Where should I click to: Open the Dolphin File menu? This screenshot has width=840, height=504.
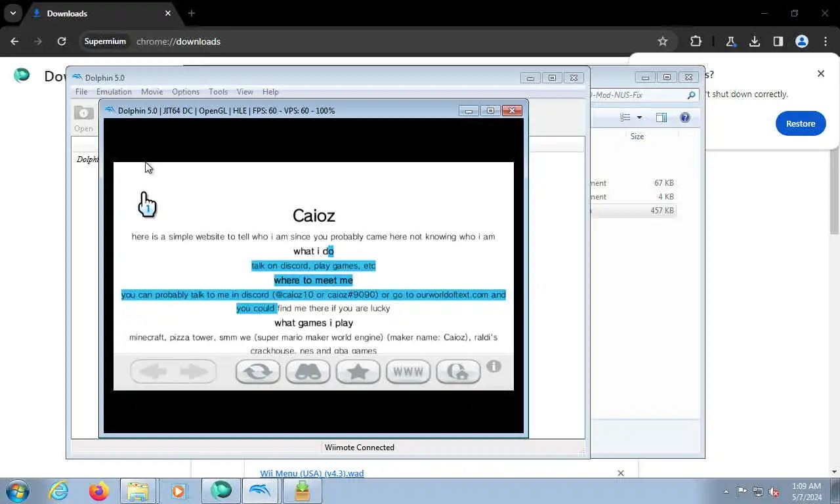(x=81, y=92)
